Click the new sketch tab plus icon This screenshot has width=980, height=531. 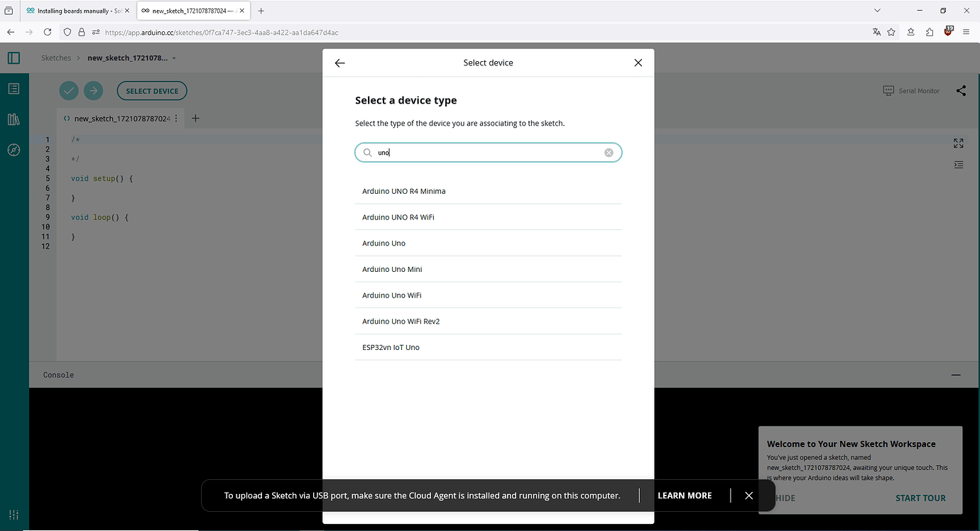tap(195, 118)
